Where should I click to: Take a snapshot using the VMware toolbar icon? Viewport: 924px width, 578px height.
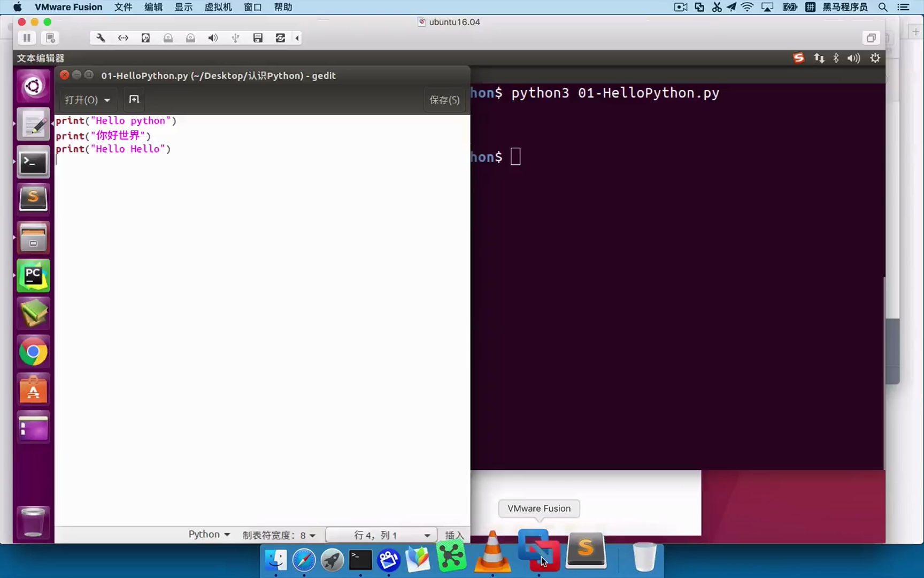click(x=50, y=37)
